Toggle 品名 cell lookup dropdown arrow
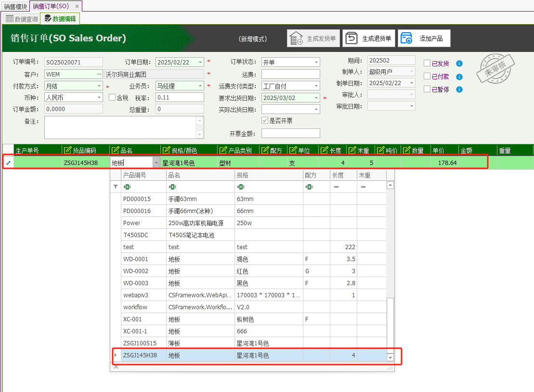 [x=156, y=163]
